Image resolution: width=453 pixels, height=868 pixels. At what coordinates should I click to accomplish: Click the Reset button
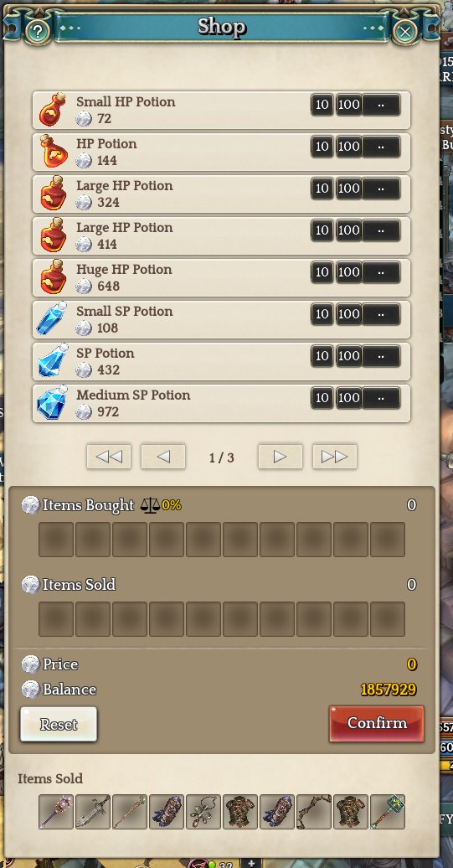[59, 724]
